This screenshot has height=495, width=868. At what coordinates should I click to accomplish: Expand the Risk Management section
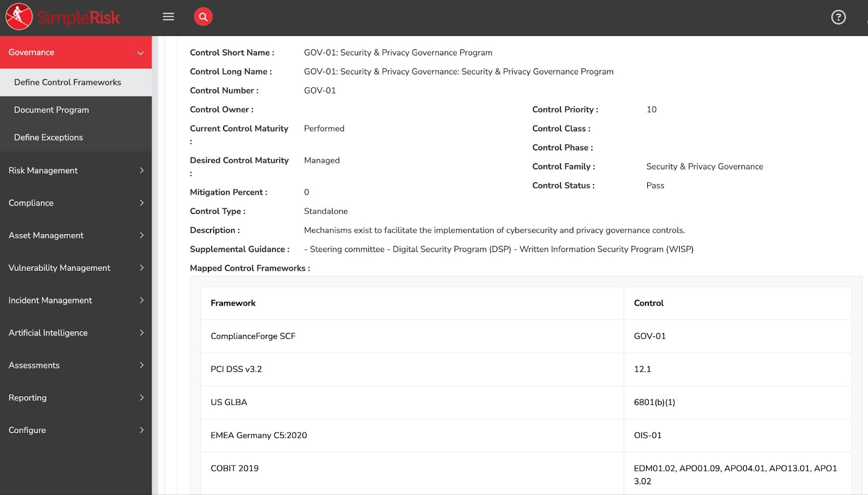[76, 170]
